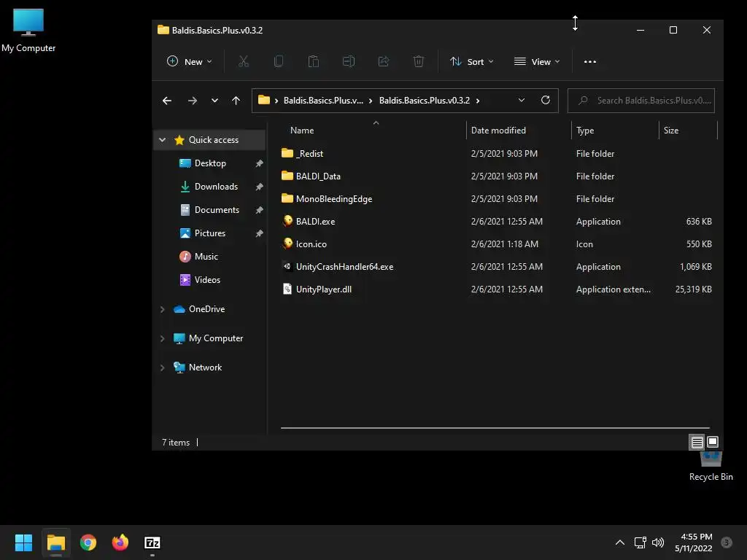Open the volume control in system tray
Image resolution: width=747 pixels, height=560 pixels.
click(658, 542)
